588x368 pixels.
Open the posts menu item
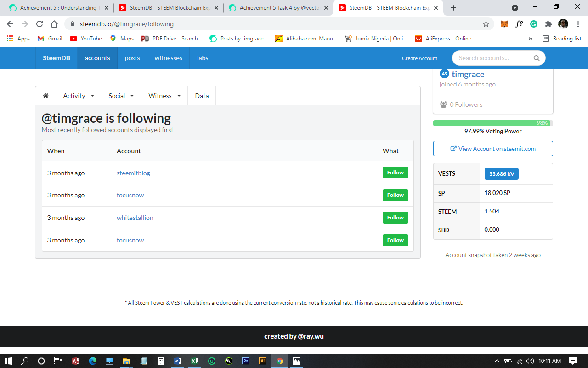click(x=132, y=58)
